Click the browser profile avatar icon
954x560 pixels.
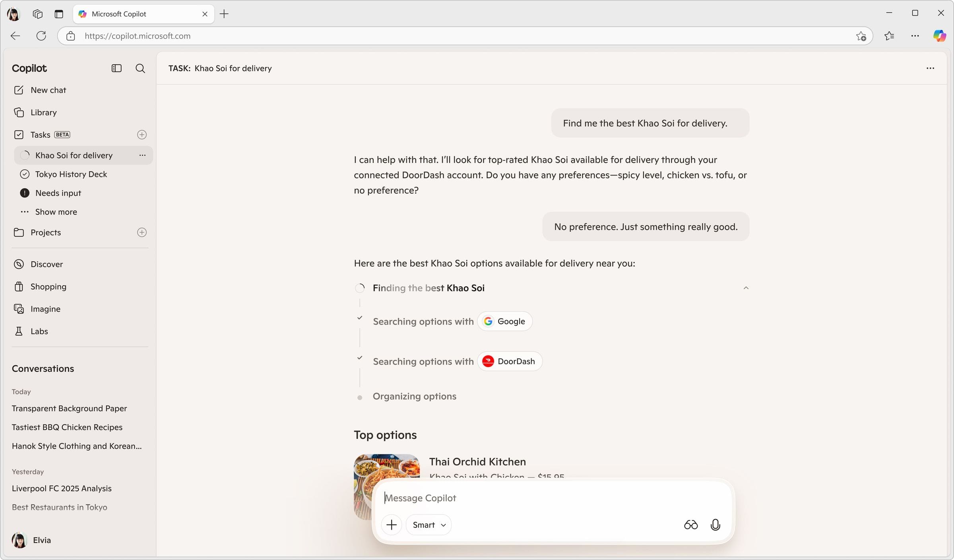[x=14, y=14]
